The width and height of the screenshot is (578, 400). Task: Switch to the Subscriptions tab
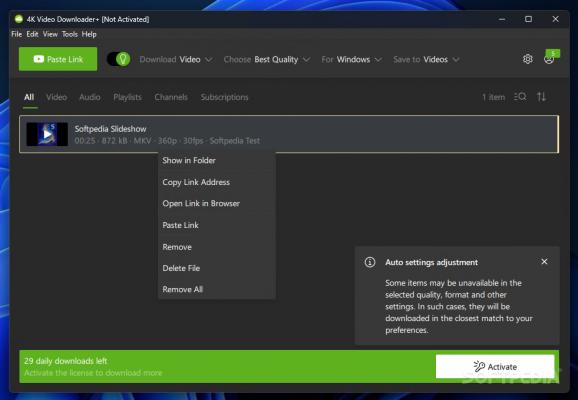click(224, 97)
